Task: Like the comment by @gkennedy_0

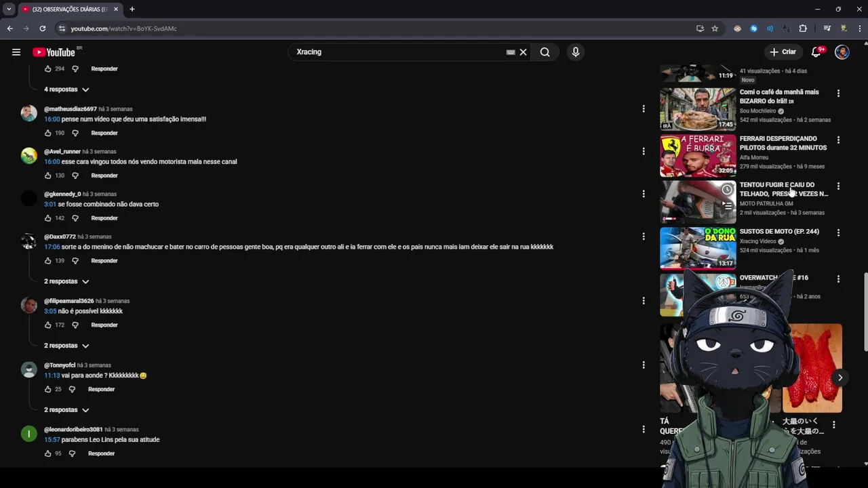Action: tap(47, 218)
